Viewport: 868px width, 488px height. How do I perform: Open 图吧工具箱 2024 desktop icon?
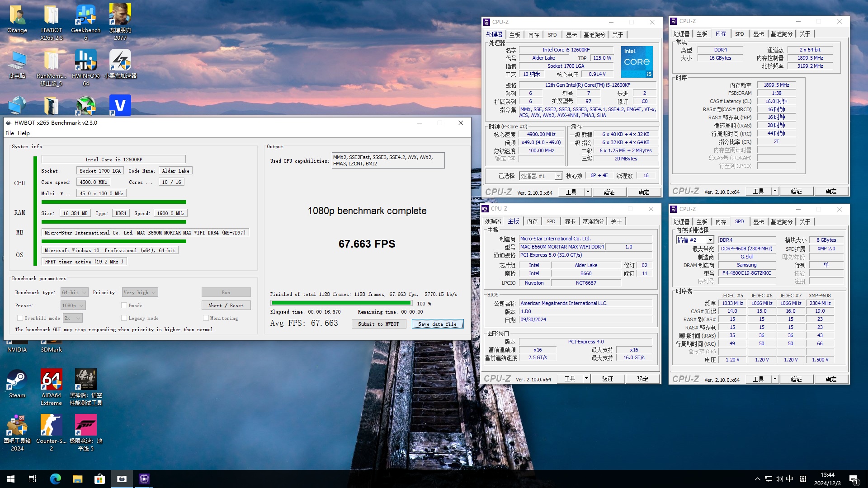[17, 433]
